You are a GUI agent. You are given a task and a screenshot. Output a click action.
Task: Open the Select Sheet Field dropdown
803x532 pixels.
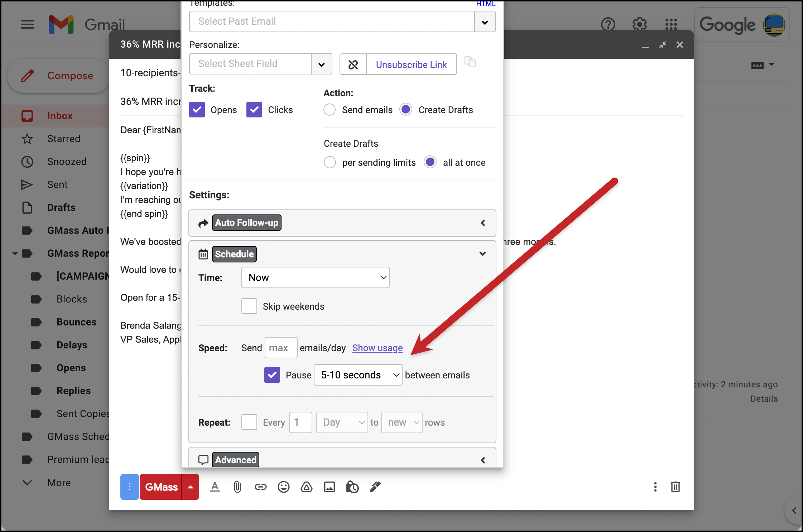322,64
